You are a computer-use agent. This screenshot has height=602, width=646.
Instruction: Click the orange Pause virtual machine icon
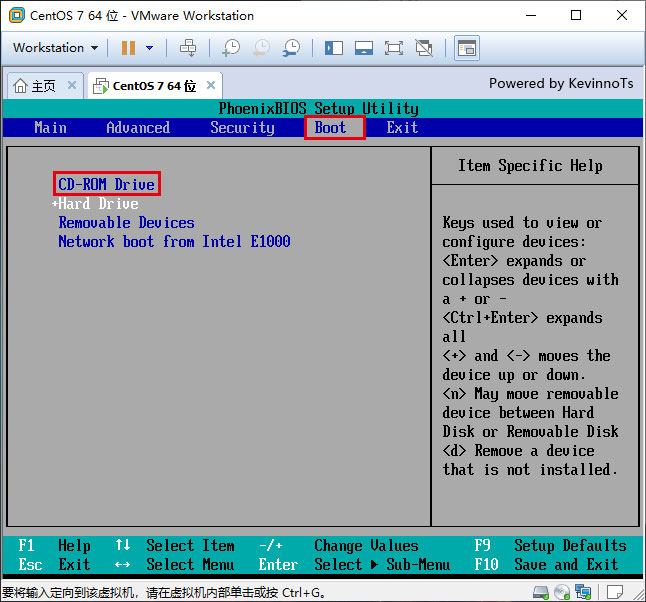pyautogui.click(x=128, y=48)
